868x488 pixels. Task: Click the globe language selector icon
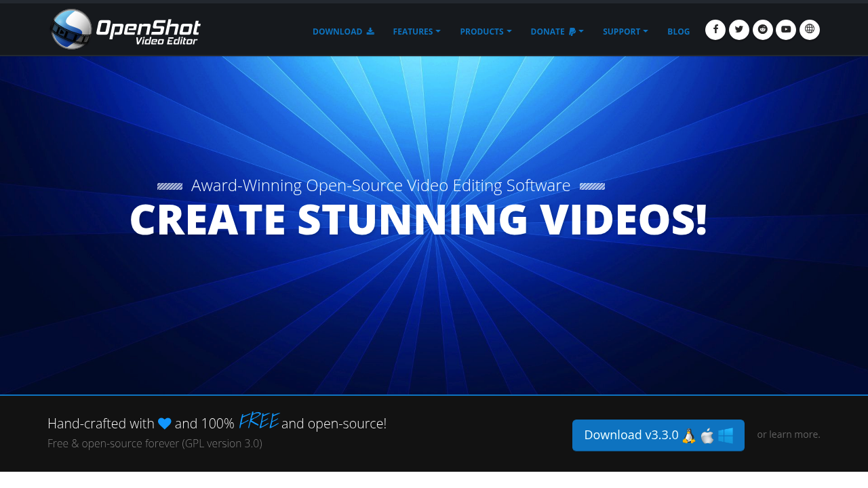810,30
